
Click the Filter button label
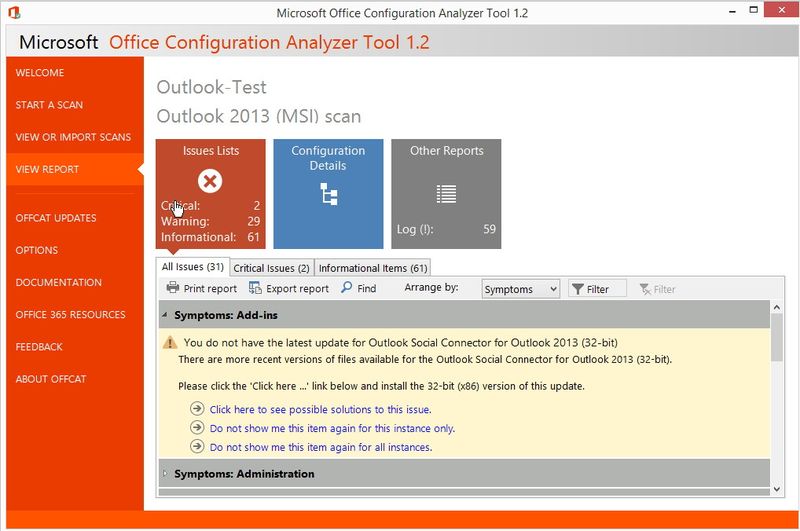[x=597, y=290]
